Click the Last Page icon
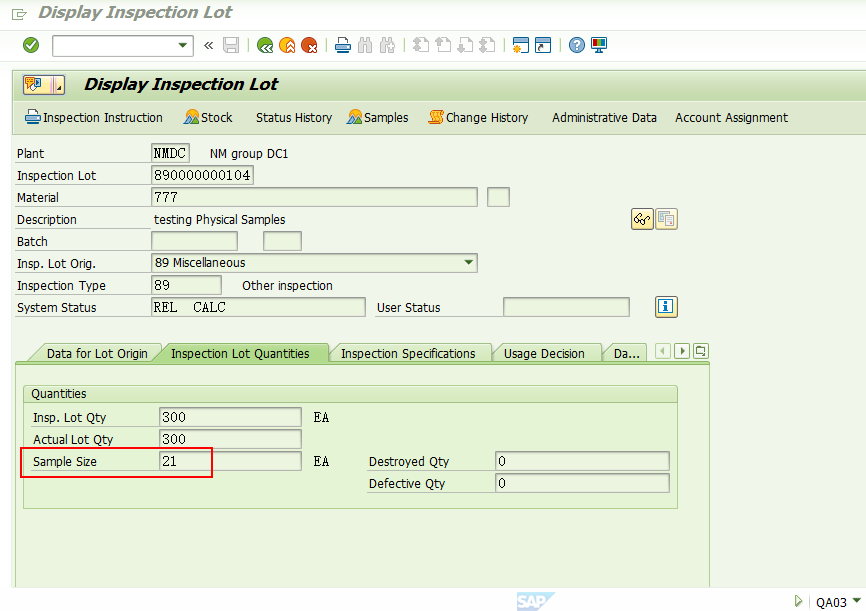866x611 pixels. click(x=487, y=45)
